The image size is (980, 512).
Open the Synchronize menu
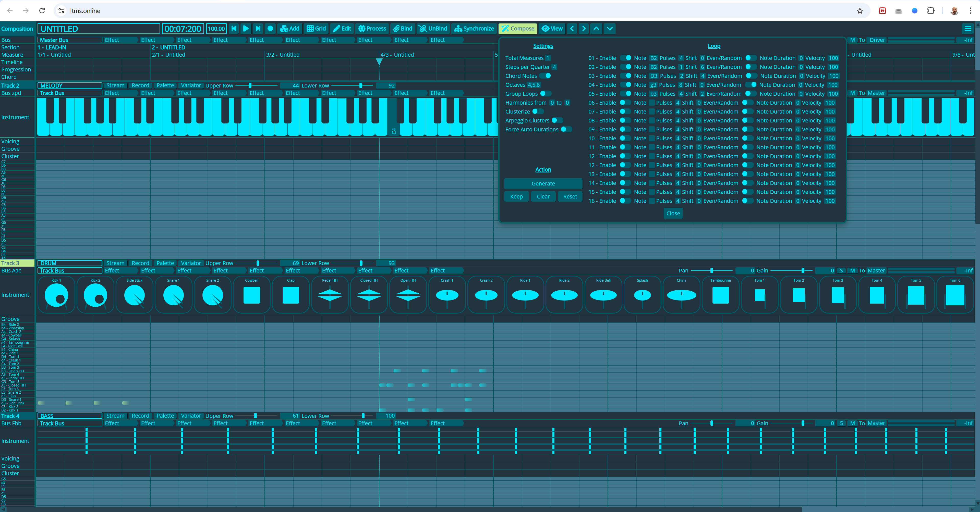(x=474, y=29)
